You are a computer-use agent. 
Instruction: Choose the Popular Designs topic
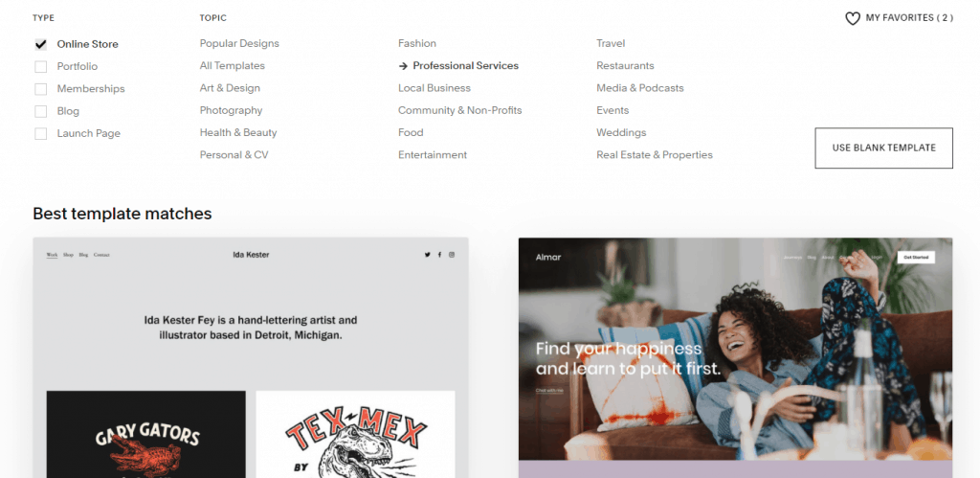(239, 43)
